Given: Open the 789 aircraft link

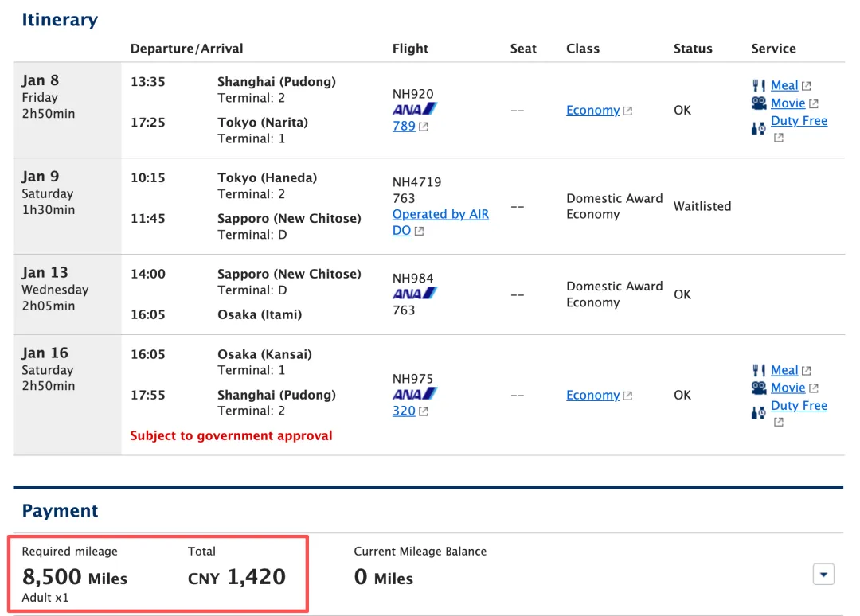Looking at the screenshot, I should click(404, 126).
